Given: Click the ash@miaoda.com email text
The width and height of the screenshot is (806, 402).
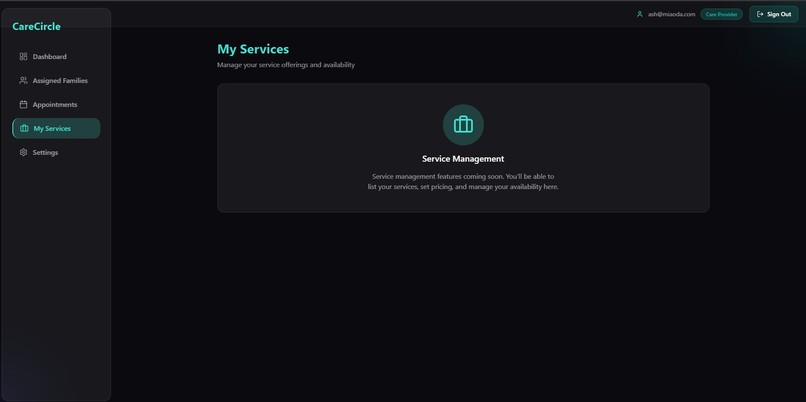Looking at the screenshot, I should pyautogui.click(x=671, y=14).
